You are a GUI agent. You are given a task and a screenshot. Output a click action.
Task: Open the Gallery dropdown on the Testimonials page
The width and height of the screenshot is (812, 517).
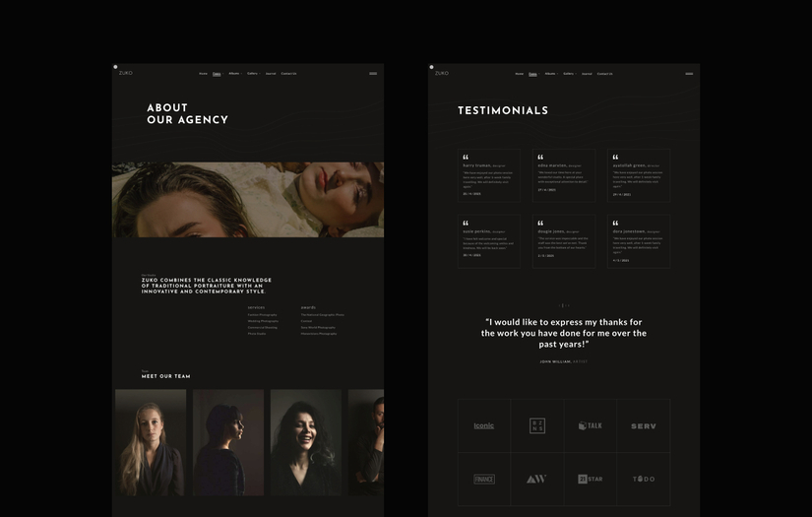(569, 74)
